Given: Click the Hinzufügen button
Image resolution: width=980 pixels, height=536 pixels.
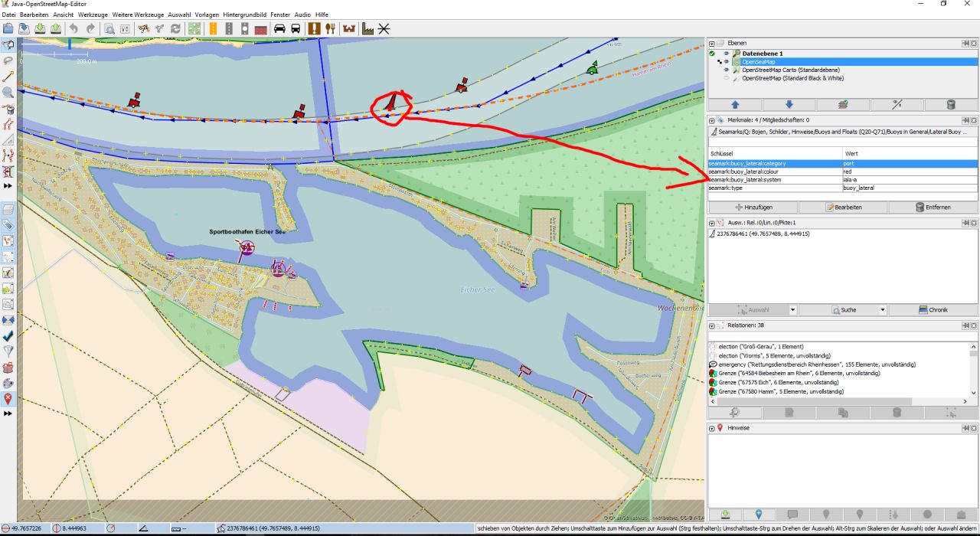Looking at the screenshot, I should tap(755, 208).
